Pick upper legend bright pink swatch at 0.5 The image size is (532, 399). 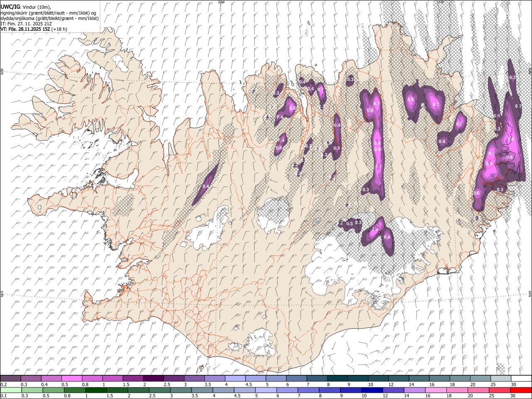71,379
